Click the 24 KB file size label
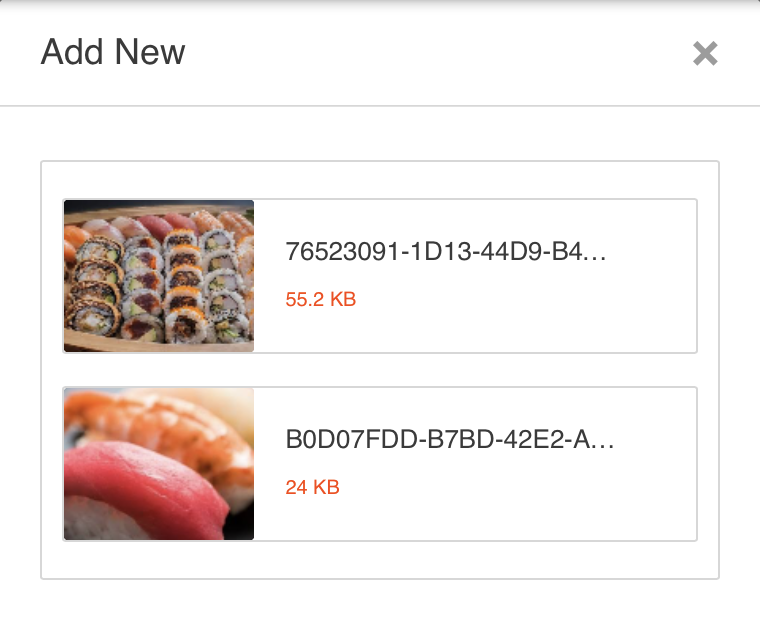This screenshot has width=760, height=626. (x=312, y=488)
